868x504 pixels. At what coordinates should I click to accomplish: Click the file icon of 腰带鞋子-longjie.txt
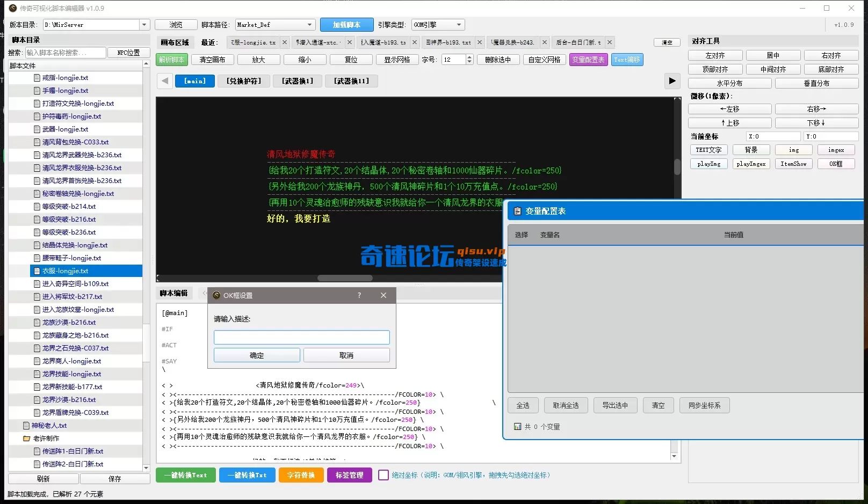pos(37,258)
